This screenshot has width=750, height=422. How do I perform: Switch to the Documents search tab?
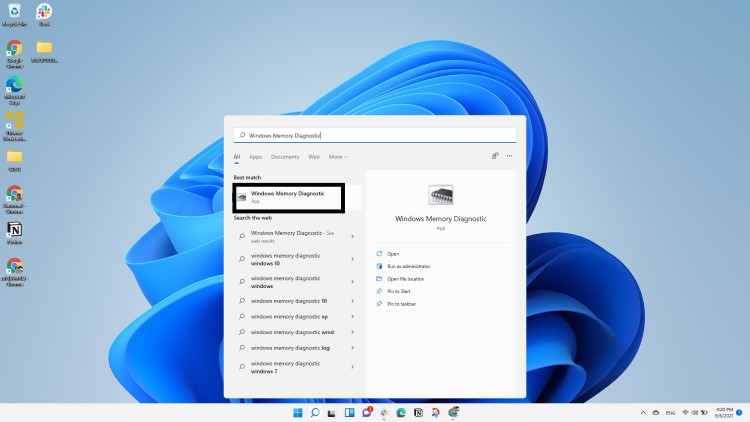tap(285, 157)
